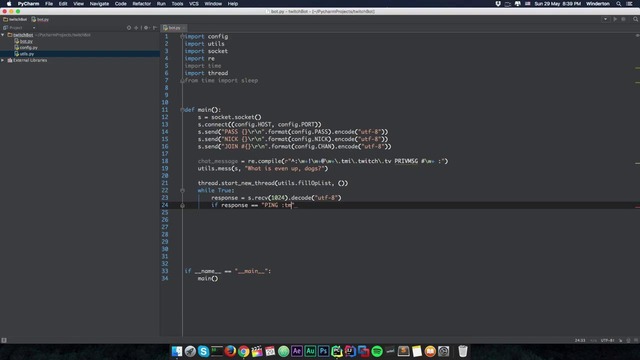
Task: Open the Refactor menu
Action: [x=142, y=4]
